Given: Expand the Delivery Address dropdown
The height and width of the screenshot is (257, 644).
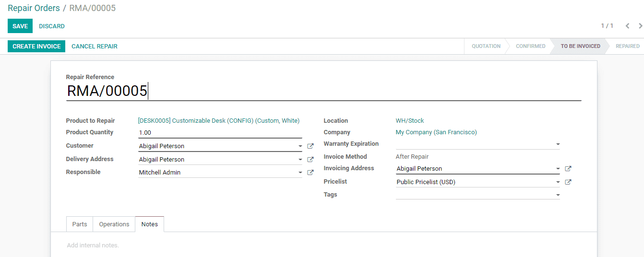Looking at the screenshot, I should click(x=300, y=160).
